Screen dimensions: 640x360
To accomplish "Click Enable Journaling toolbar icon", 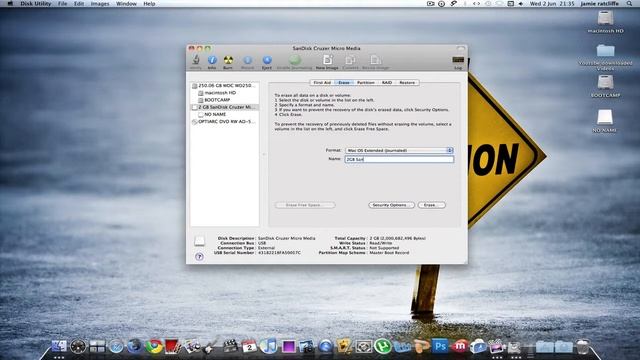I will coord(295,60).
